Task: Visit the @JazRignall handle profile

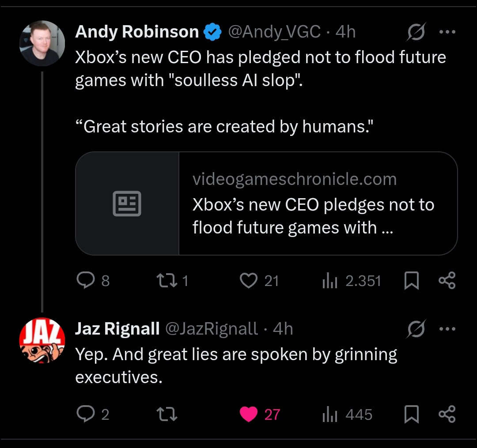Action: coord(211,329)
